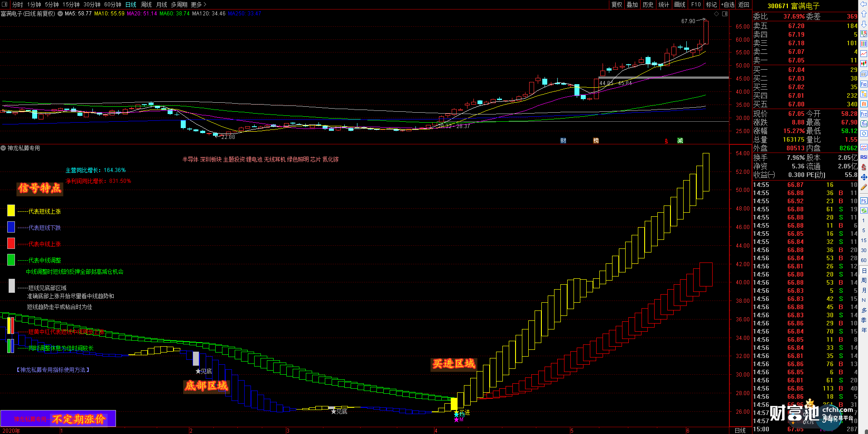868x434 pixels.
Task: Click the colored grid list sidebar icon
Action: [x=864, y=44]
